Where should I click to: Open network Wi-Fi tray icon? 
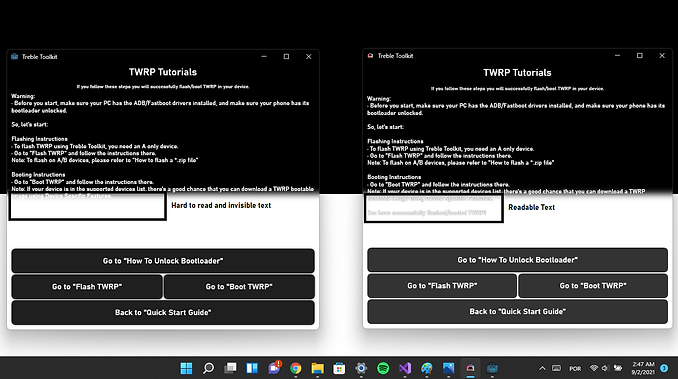point(594,368)
